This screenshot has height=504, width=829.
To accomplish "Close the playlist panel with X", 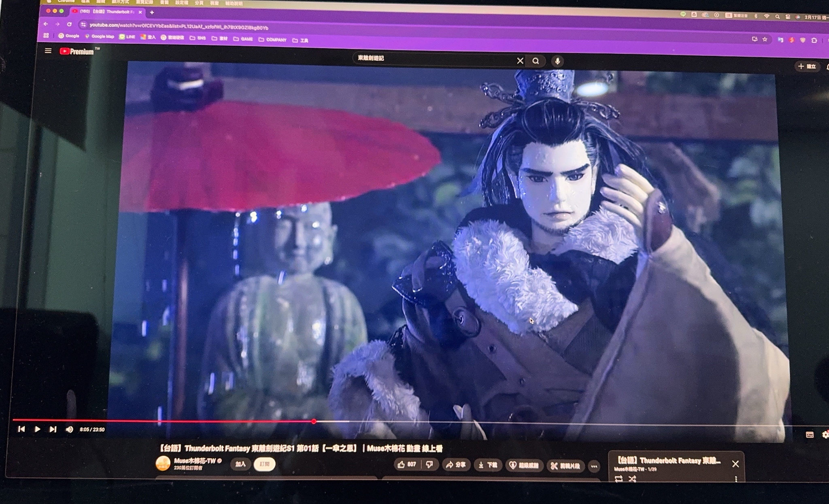I will [735, 464].
